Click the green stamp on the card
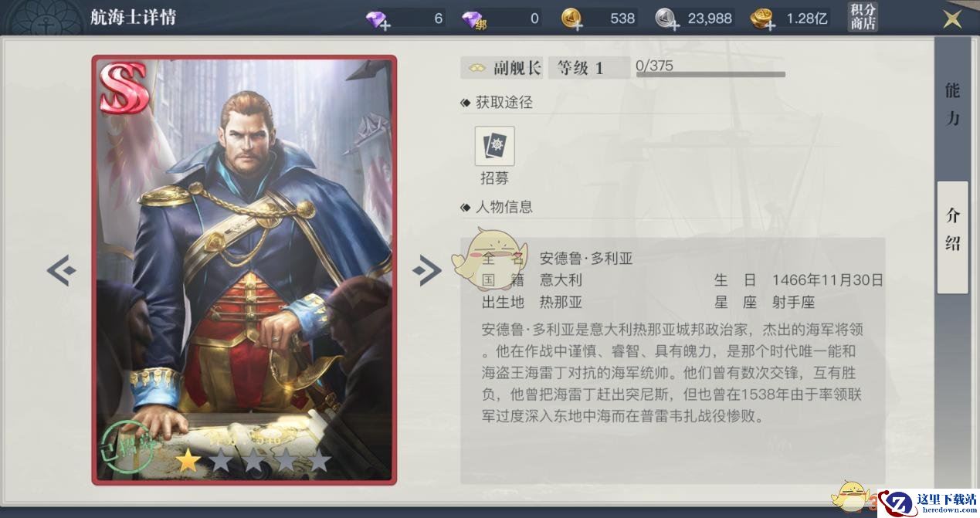Image resolution: width=980 pixels, height=518 pixels. [123, 445]
